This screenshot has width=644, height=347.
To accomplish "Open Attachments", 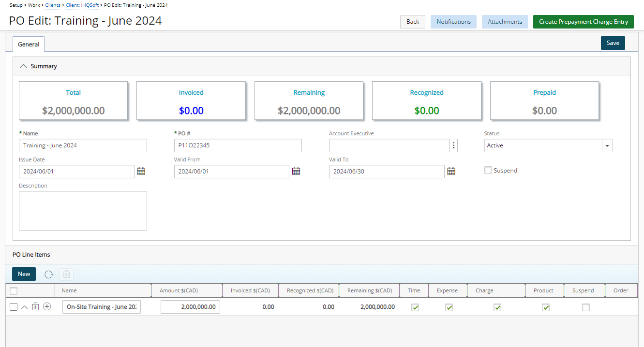I will pyautogui.click(x=505, y=22).
